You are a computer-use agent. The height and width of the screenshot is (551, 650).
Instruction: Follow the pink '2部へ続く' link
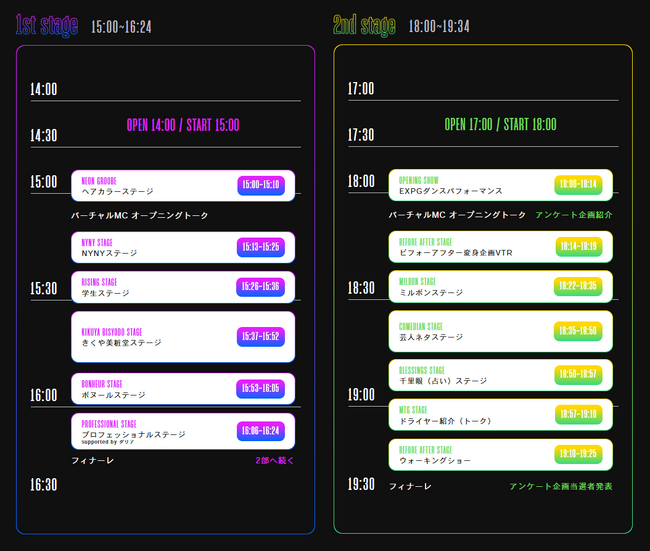click(x=274, y=461)
